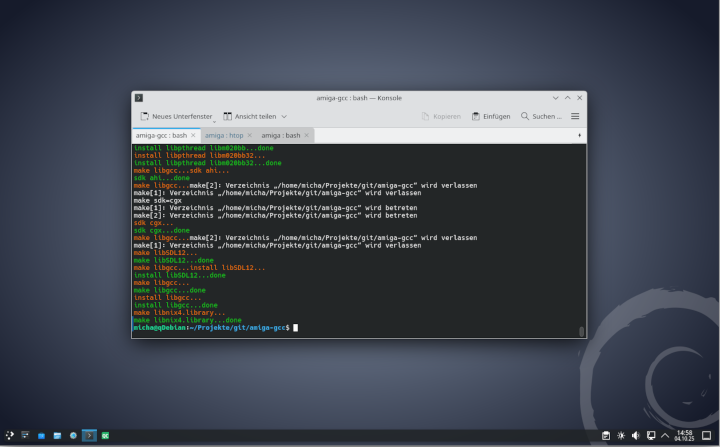This screenshot has width=720, height=447.
Task: Open Suchen search in Konsole
Action: click(x=541, y=116)
